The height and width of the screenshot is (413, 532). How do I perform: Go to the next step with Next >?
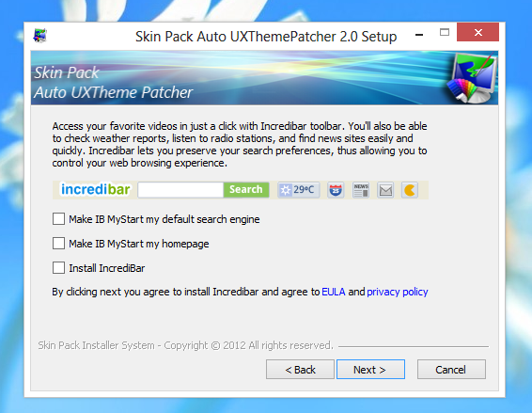[370, 369]
